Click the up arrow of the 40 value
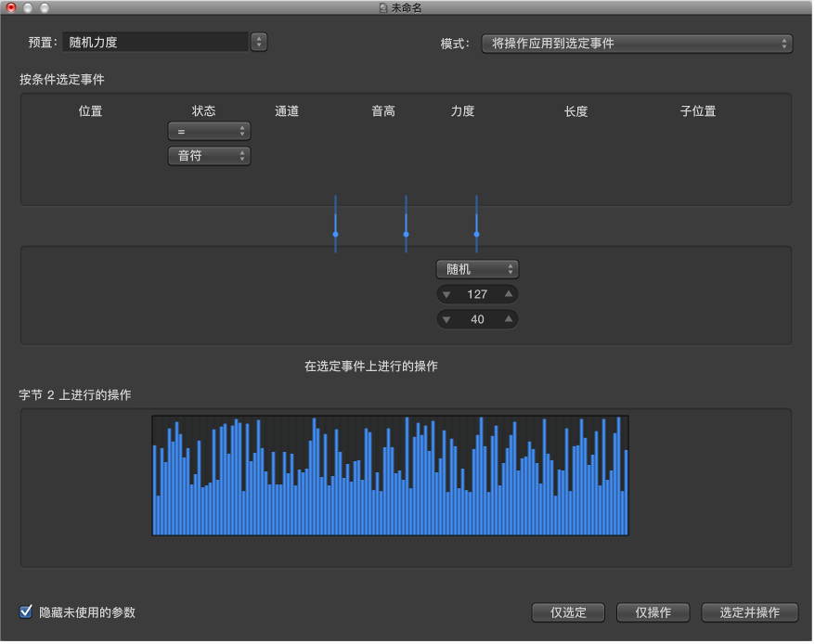The width and height of the screenshot is (815, 644). pyautogui.click(x=508, y=320)
